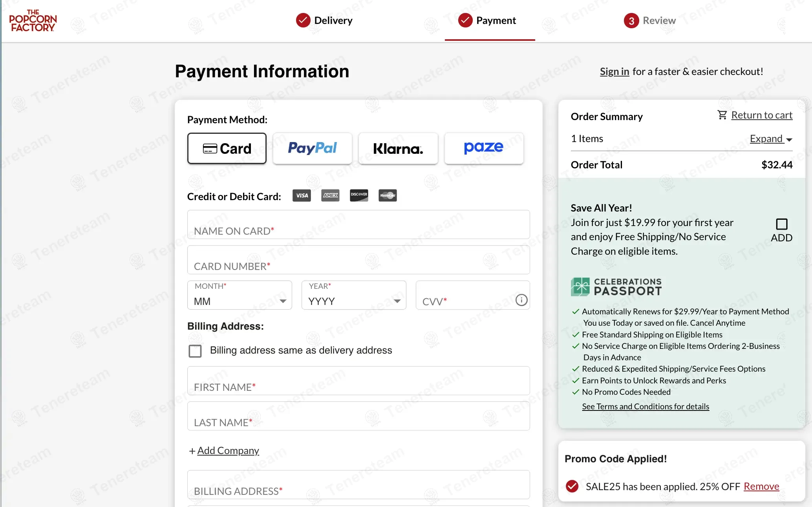Click the Payment step checkmark icon
Screen dimensions: 812x507
pyautogui.click(x=465, y=20)
